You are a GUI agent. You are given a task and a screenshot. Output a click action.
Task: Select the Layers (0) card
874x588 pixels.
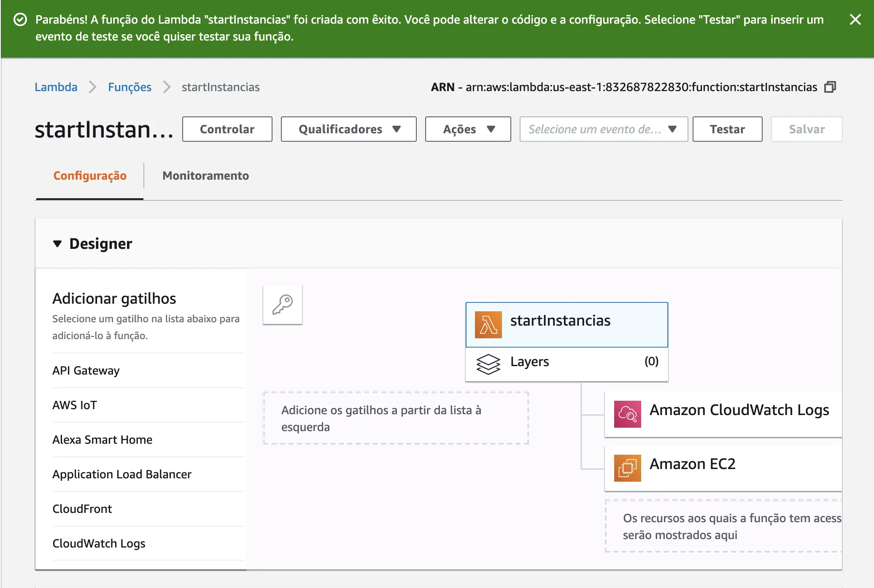[x=566, y=364]
